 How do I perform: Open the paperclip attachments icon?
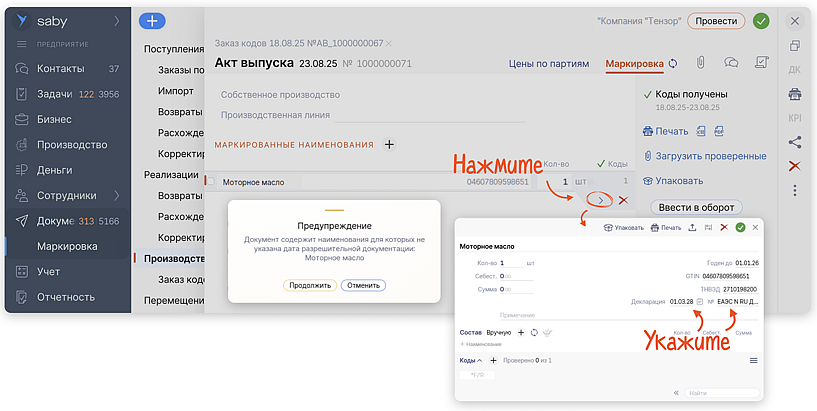coord(701,63)
